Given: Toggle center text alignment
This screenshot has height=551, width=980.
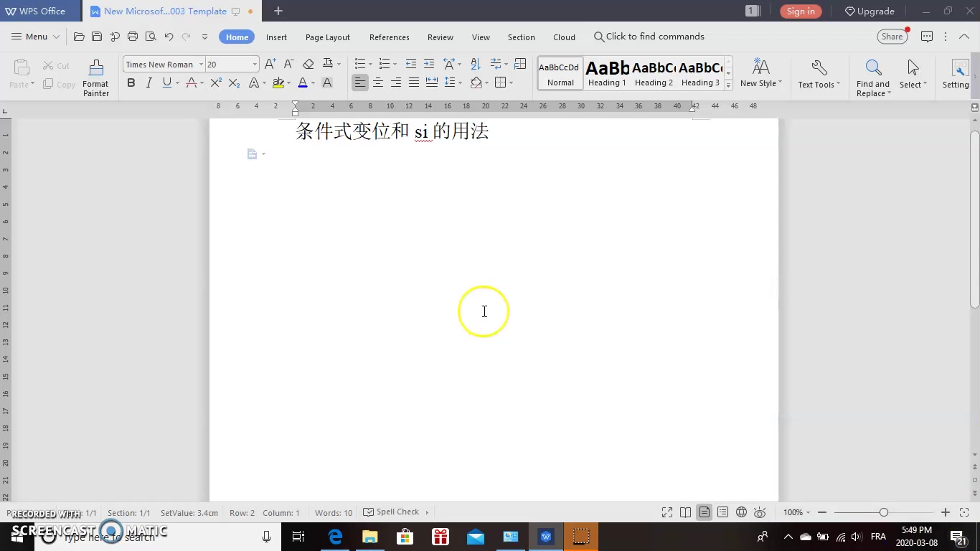Looking at the screenshot, I should point(378,83).
